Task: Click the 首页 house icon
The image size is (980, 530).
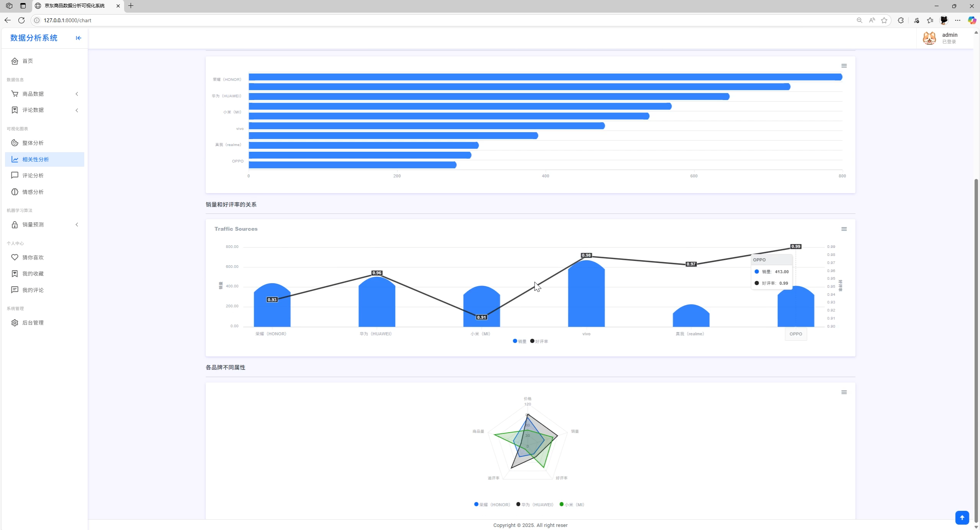Action: pyautogui.click(x=15, y=61)
